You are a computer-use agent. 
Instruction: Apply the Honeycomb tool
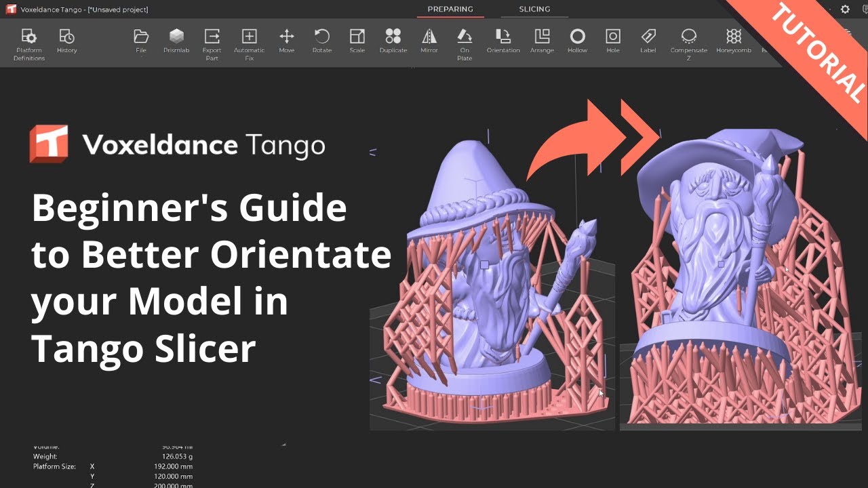pyautogui.click(x=734, y=41)
